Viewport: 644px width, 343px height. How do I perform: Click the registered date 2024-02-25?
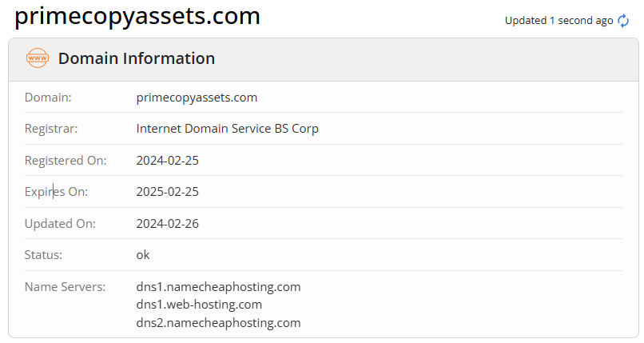click(x=168, y=160)
